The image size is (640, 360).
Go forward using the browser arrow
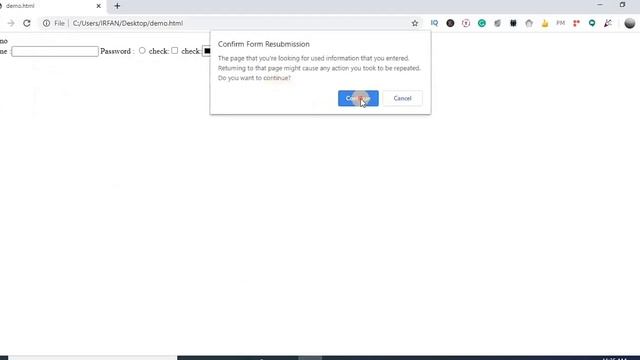(11, 23)
